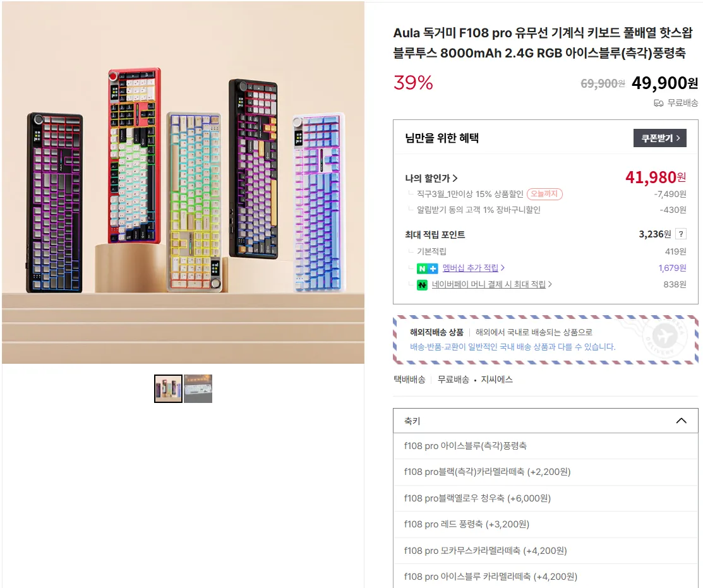
Task: Click the N+ membership badge icon
Action: 427,268
